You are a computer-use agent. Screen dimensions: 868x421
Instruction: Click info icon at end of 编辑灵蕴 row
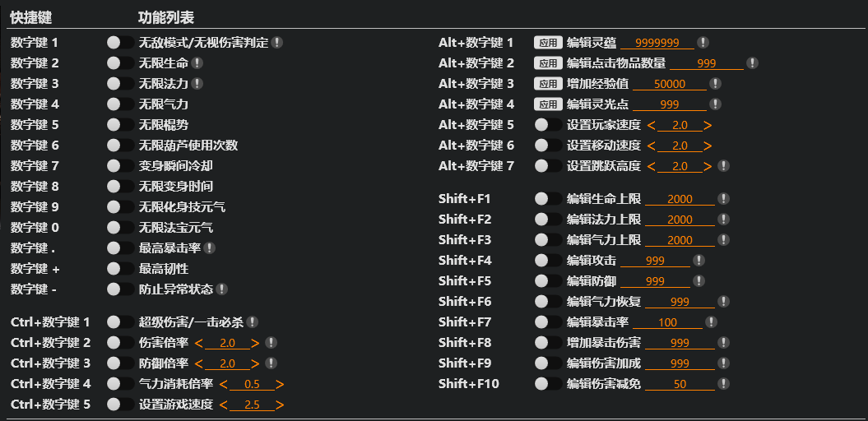point(703,43)
